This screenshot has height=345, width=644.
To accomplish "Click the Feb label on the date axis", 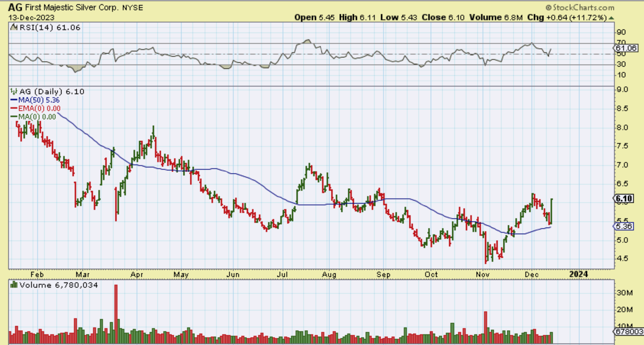I will (x=37, y=274).
